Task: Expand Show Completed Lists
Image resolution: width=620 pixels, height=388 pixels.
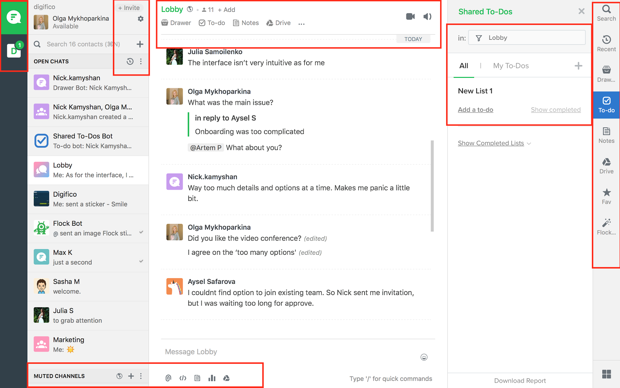Action: tap(494, 143)
